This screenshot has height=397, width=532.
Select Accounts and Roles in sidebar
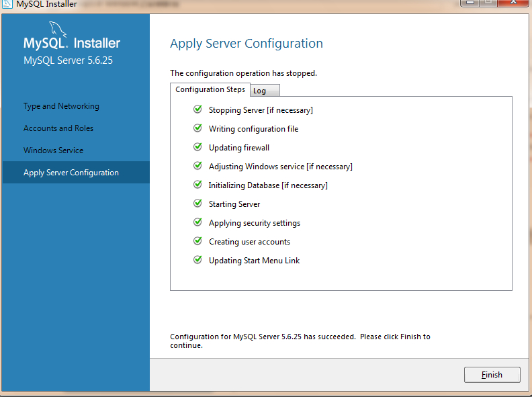point(58,128)
